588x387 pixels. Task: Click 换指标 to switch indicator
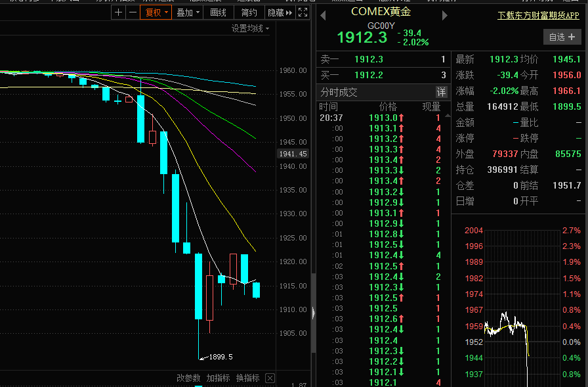[x=247, y=378]
